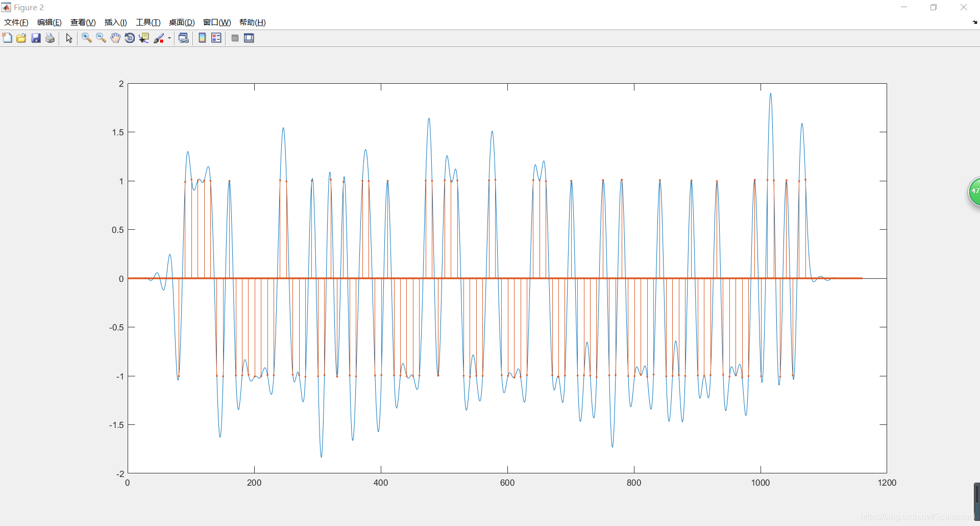Enable the Rotate 3D tool
The width and height of the screenshot is (980, 526).
pos(130,38)
